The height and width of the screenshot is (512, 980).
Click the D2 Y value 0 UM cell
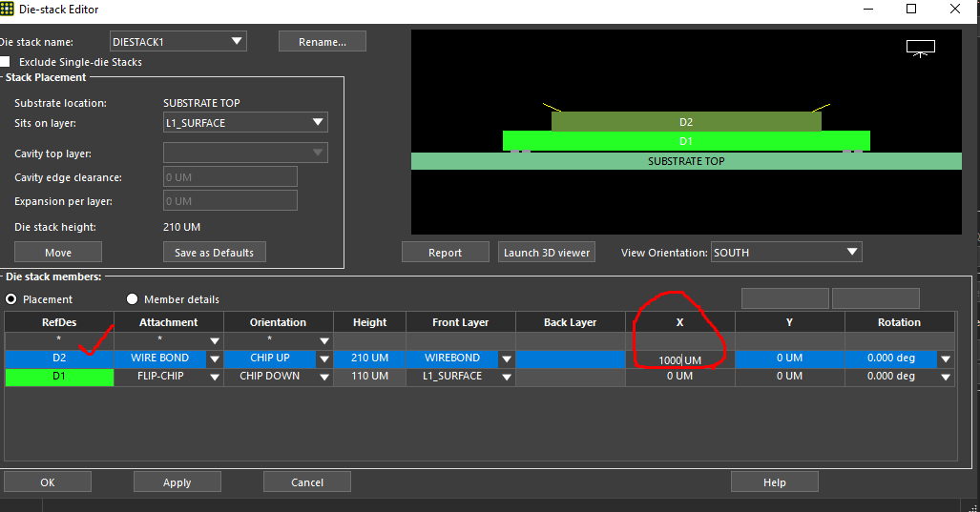coord(789,358)
